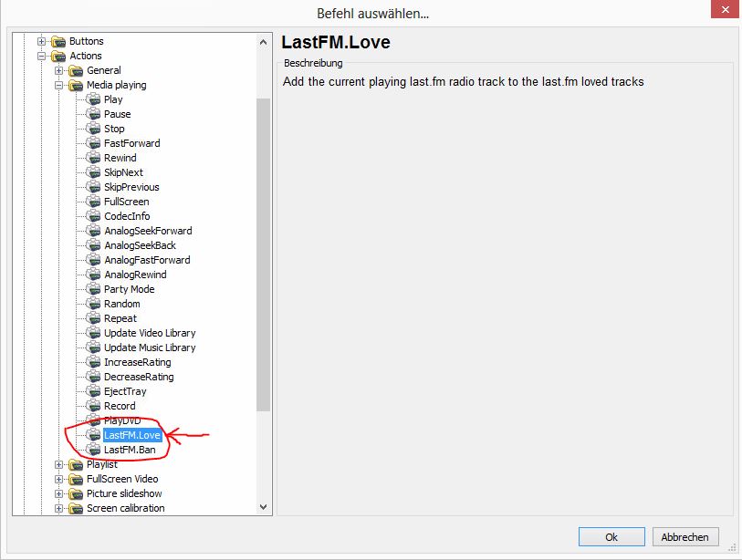The height and width of the screenshot is (560, 742).
Task: Click the CodecInfo action icon
Action: 94,216
